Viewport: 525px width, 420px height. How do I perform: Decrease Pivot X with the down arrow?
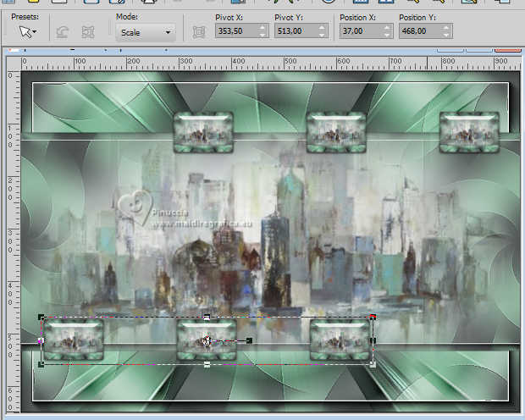coord(262,35)
